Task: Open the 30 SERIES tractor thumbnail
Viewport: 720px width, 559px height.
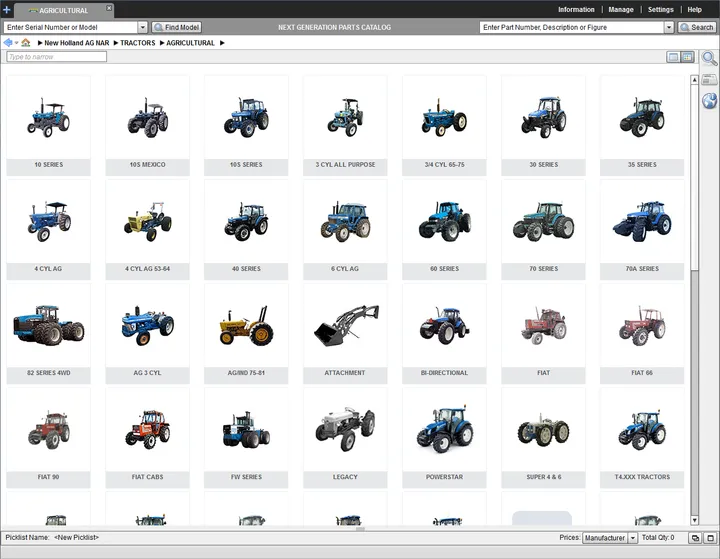Action: coord(543,125)
